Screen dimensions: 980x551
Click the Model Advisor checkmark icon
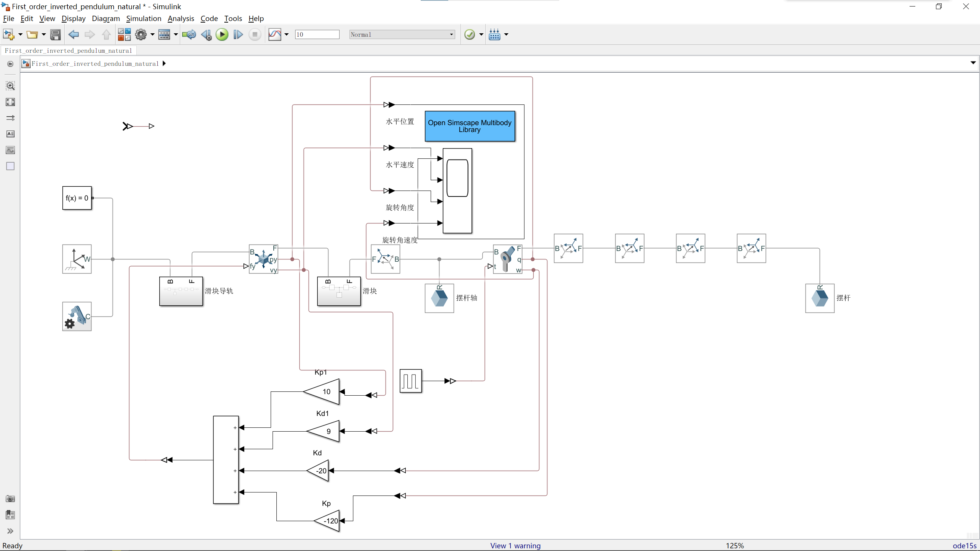coord(469,34)
